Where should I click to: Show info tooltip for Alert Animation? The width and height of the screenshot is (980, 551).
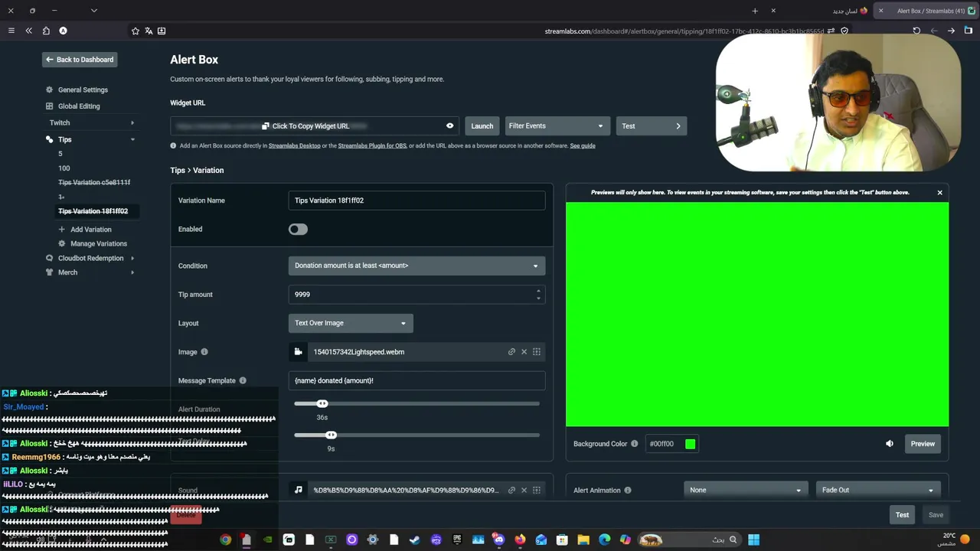(628, 490)
